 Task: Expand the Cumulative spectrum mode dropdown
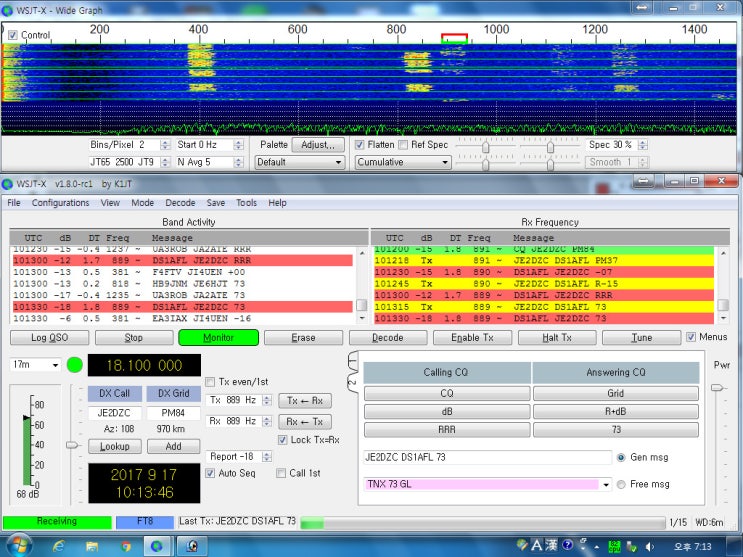[402, 162]
